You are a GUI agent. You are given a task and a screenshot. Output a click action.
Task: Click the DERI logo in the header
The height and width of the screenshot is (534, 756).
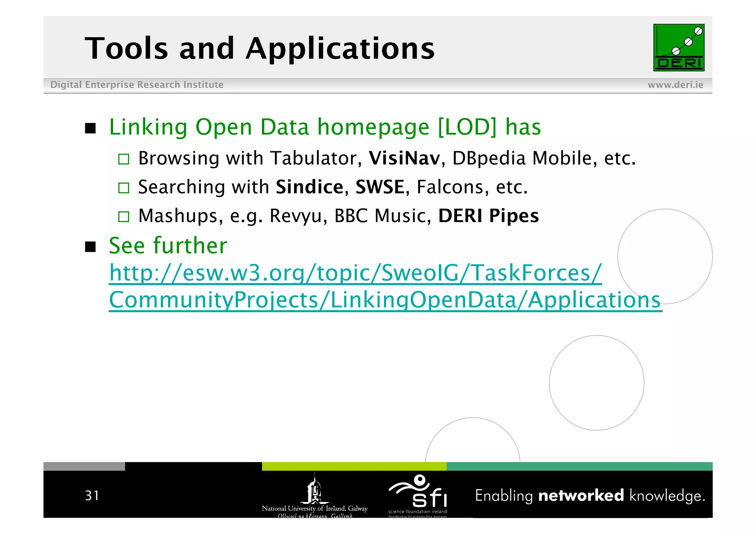(678, 48)
